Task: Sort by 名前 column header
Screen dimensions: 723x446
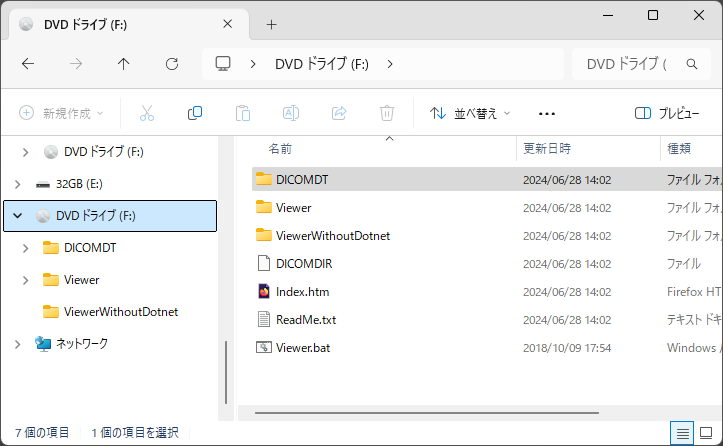Action: [280, 149]
